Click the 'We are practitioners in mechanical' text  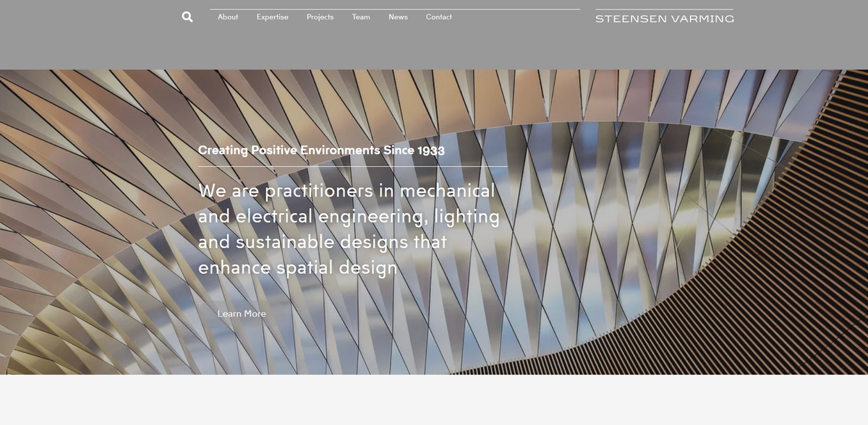pyautogui.click(x=346, y=191)
